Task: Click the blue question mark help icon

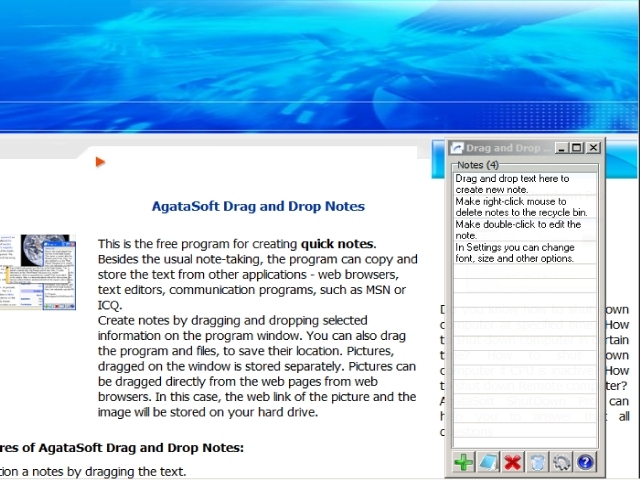Action: click(585, 462)
